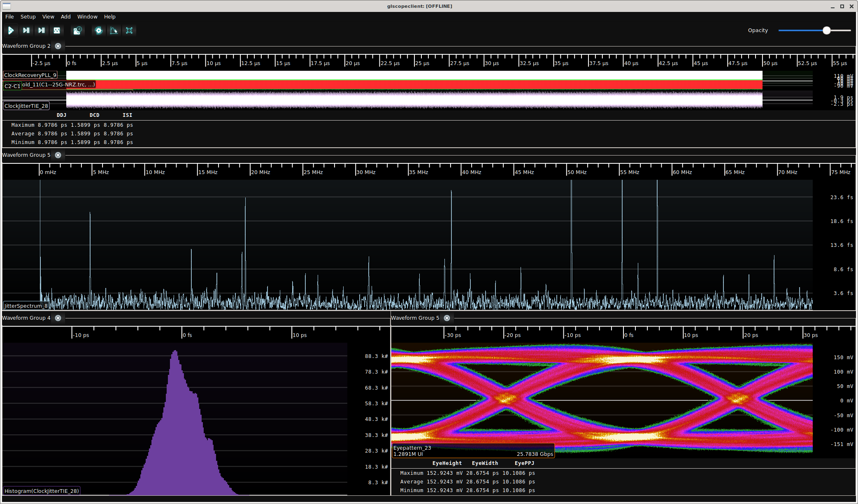Click the refresh scope settings gear icon
The height and width of the screenshot is (504, 858).
click(99, 30)
